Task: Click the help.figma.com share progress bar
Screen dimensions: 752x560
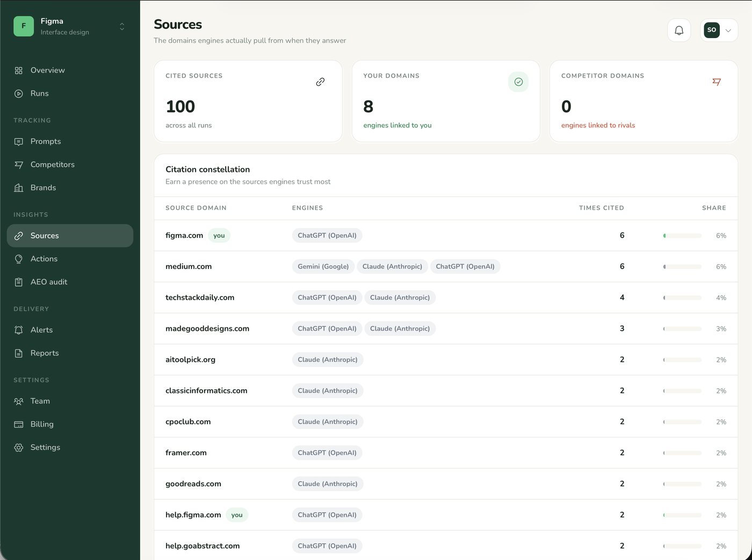Action: coord(682,515)
